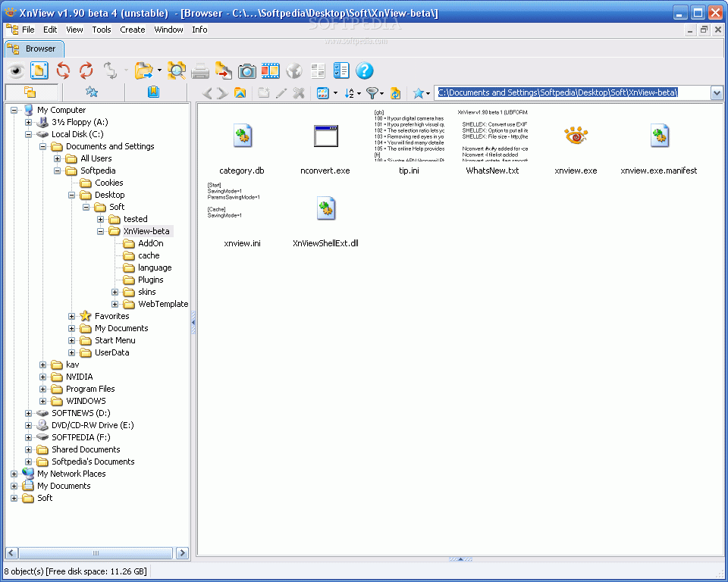Expand the All Users folder node
This screenshot has height=582, width=728.
click(x=57, y=158)
